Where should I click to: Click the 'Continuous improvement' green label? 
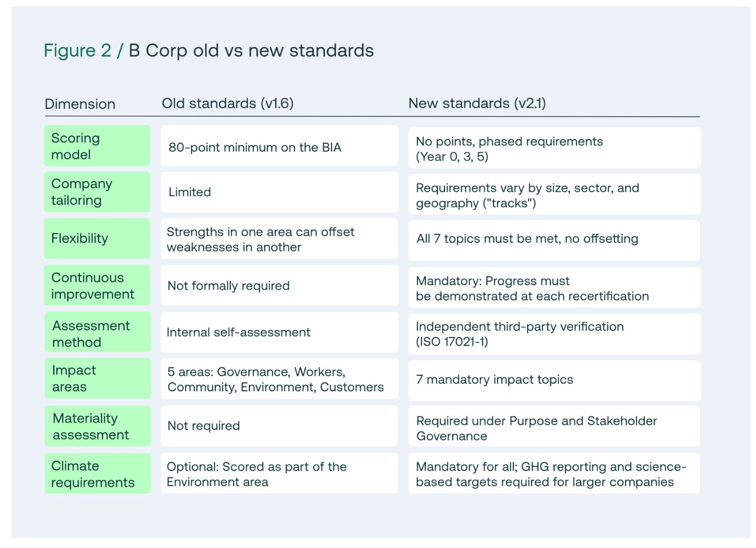(97, 285)
